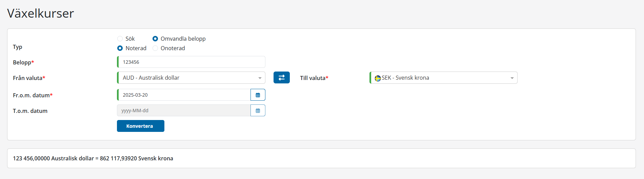The image size is (644, 179).
Task: Expand the Från valuta dropdown arrow
Action: tap(260, 78)
